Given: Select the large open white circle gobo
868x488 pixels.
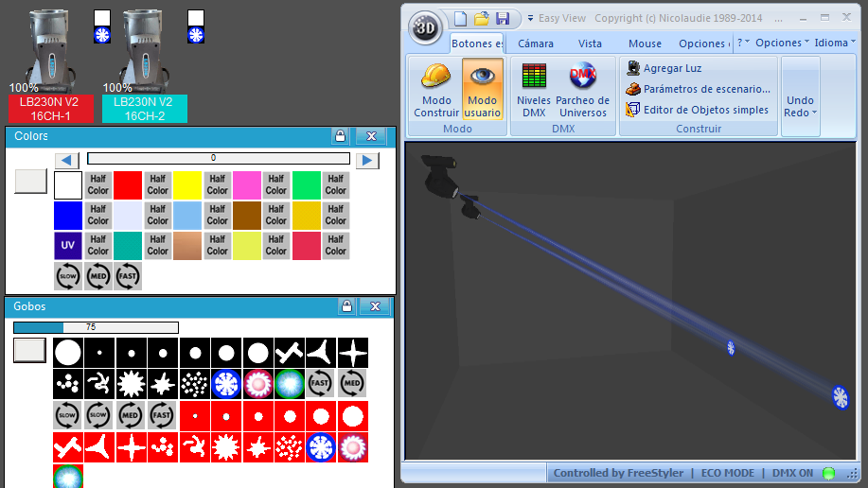Looking at the screenshot, I should point(68,353).
